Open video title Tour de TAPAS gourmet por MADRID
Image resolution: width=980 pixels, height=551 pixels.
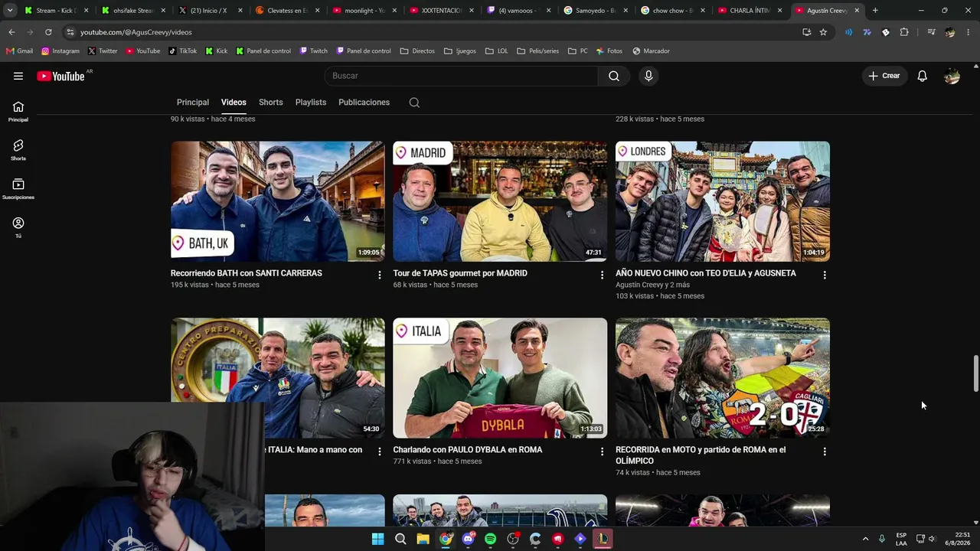click(x=460, y=273)
